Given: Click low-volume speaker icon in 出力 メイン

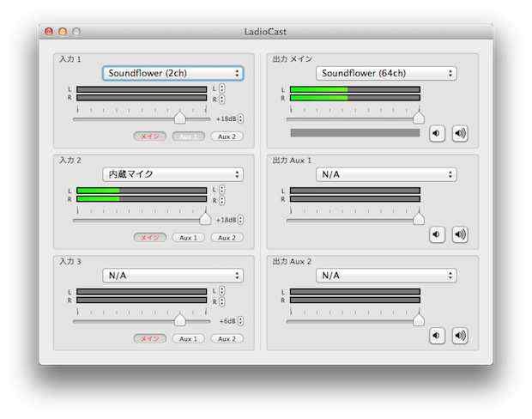Looking at the screenshot, I should point(437,133).
